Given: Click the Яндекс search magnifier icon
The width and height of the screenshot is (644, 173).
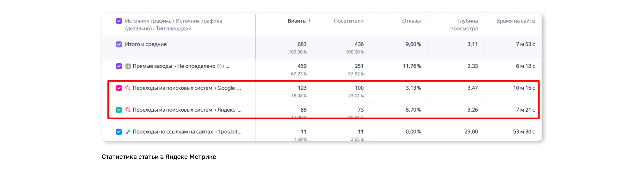Looking at the screenshot, I should pyautogui.click(x=128, y=110).
